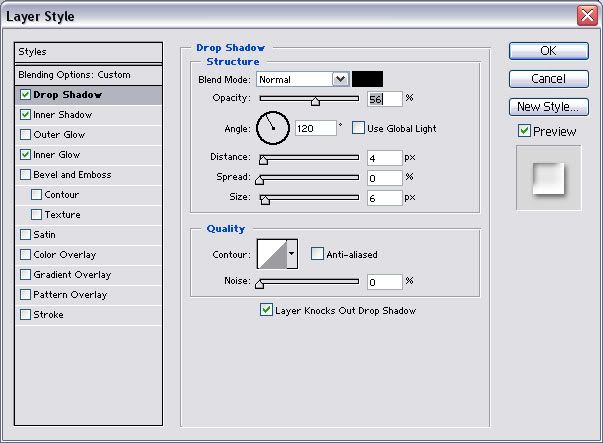Uncheck the Inner Glow effect

pyautogui.click(x=25, y=155)
